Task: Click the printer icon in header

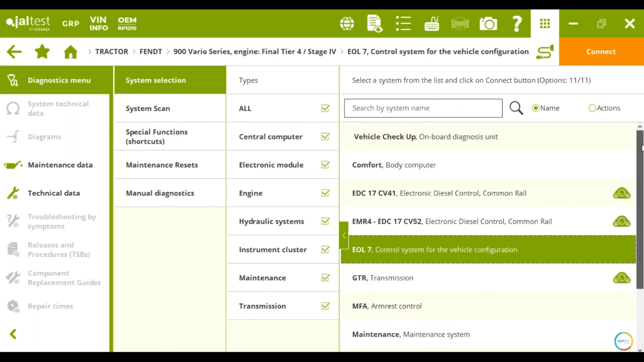Action: (460, 24)
